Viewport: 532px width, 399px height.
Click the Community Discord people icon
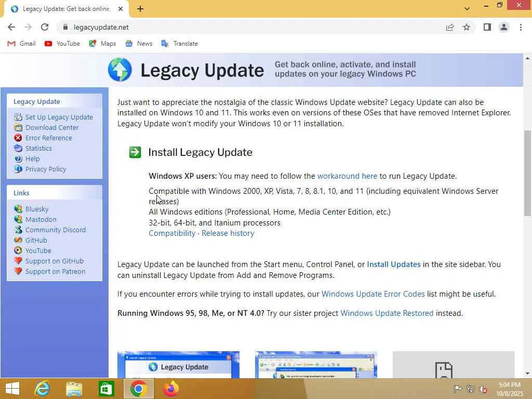tap(18, 230)
